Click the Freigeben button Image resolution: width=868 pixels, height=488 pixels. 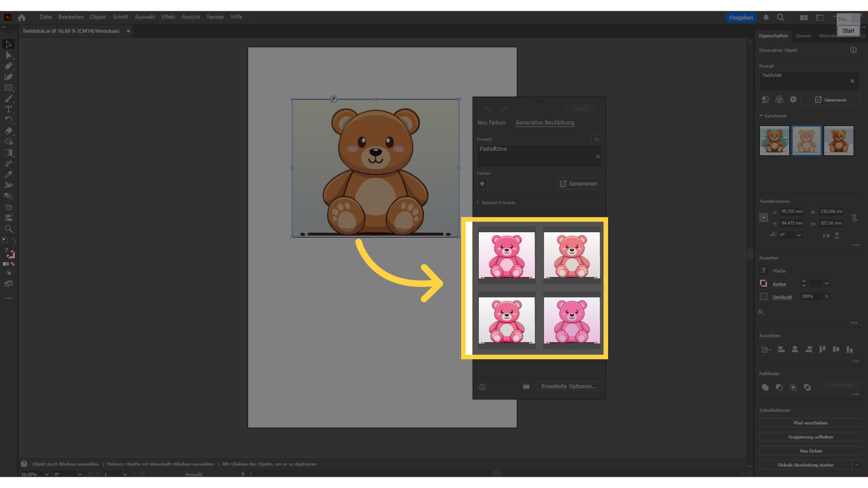pyautogui.click(x=741, y=18)
